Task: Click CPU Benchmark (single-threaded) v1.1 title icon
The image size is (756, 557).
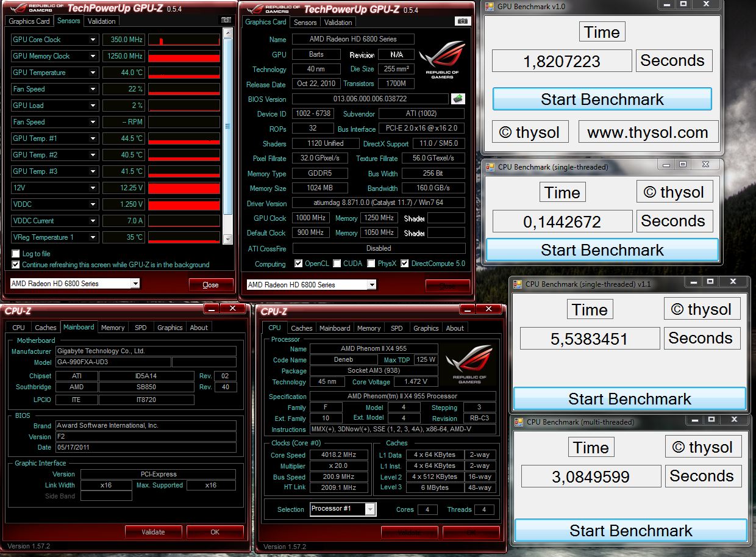Action: (517, 284)
